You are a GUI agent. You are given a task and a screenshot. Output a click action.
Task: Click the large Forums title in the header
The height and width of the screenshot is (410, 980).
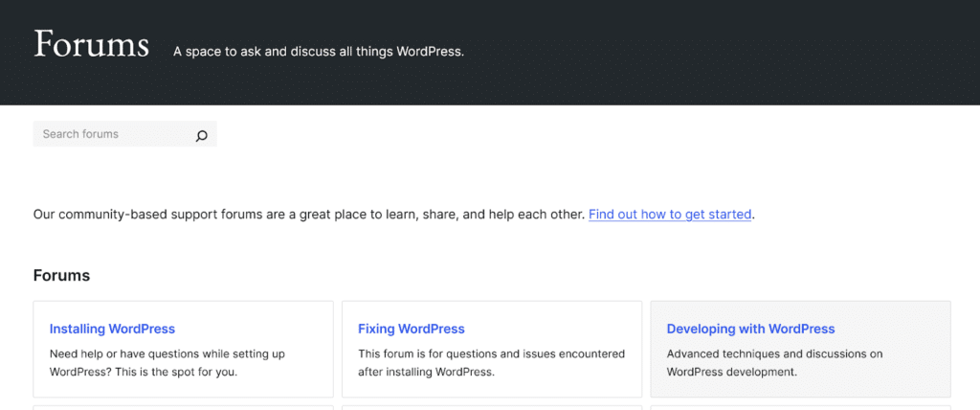[91, 44]
